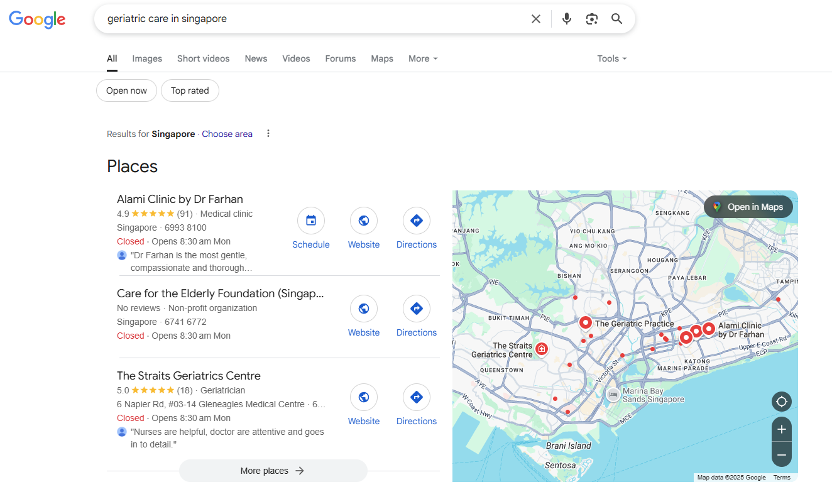This screenshot has width=832, height=504.
Task: Click the Schedule calendar icon for Alami Clinic
Action: (311, 221)
